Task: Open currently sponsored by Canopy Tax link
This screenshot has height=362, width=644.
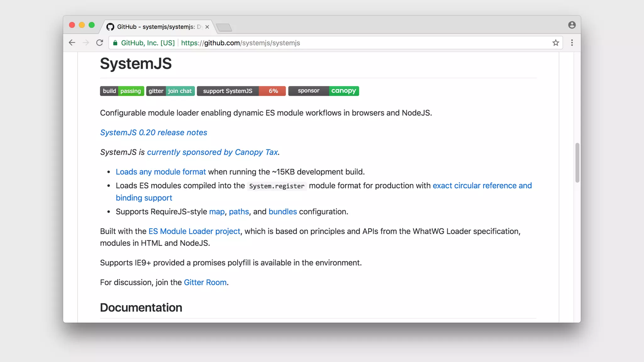Action: pyautogui.click(x=212, y=152)
